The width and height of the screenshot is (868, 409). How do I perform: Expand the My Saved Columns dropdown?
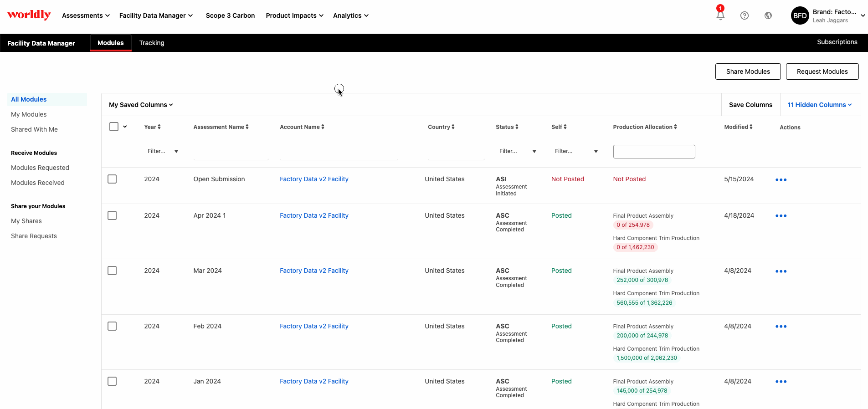141,105
